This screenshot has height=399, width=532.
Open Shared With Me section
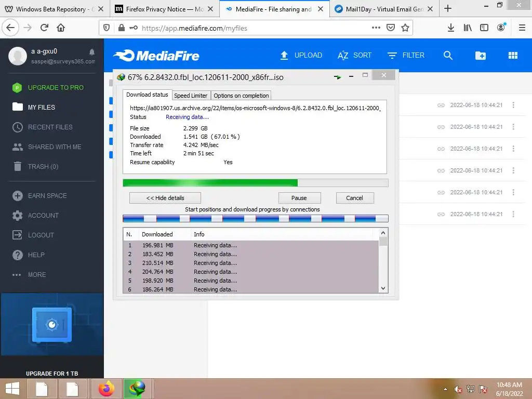pos(54,147)
